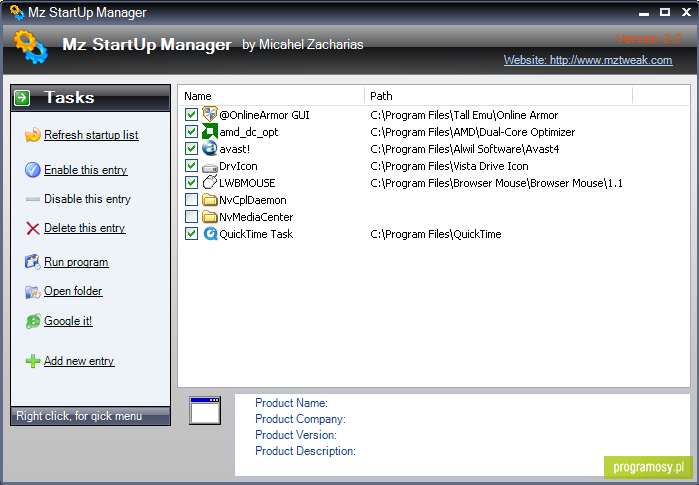Uncheck the QuickTime Task checkbox
The image size is (699, 485).
[191, 234]
